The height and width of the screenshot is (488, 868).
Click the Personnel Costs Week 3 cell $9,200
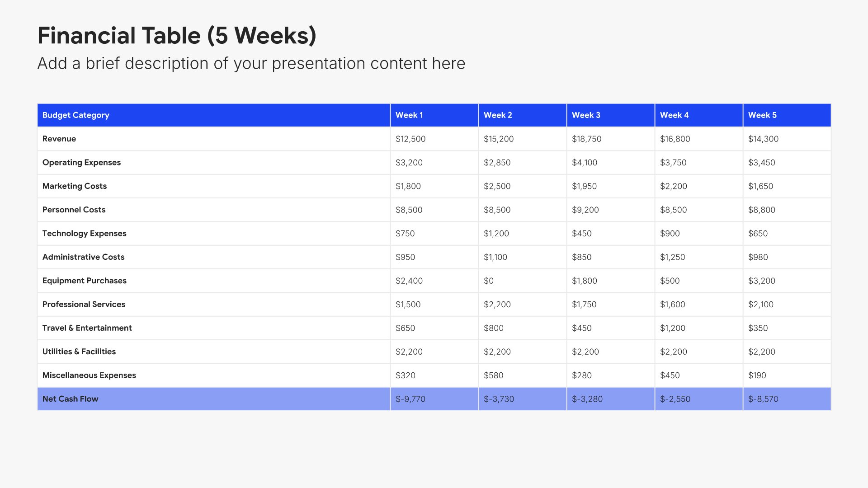[x=585, y=210]
